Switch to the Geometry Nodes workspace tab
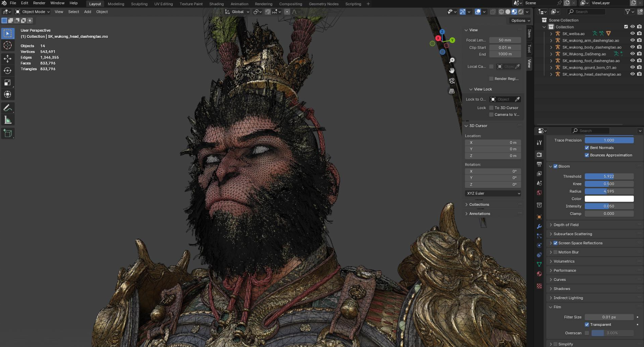 pyautogui.click(x=324, y=4)
